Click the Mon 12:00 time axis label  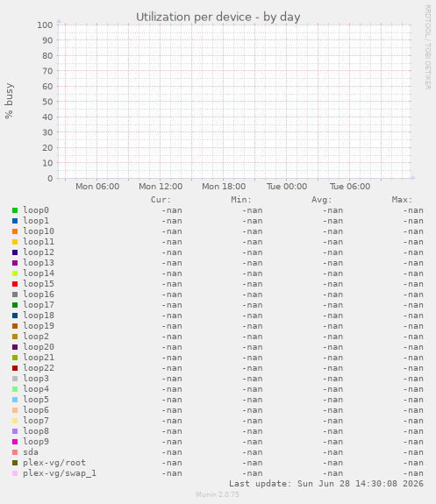[x=161, y=187]
